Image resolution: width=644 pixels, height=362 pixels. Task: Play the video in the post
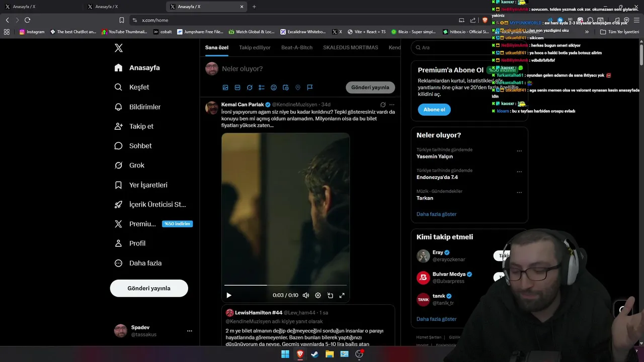(229, 295)
